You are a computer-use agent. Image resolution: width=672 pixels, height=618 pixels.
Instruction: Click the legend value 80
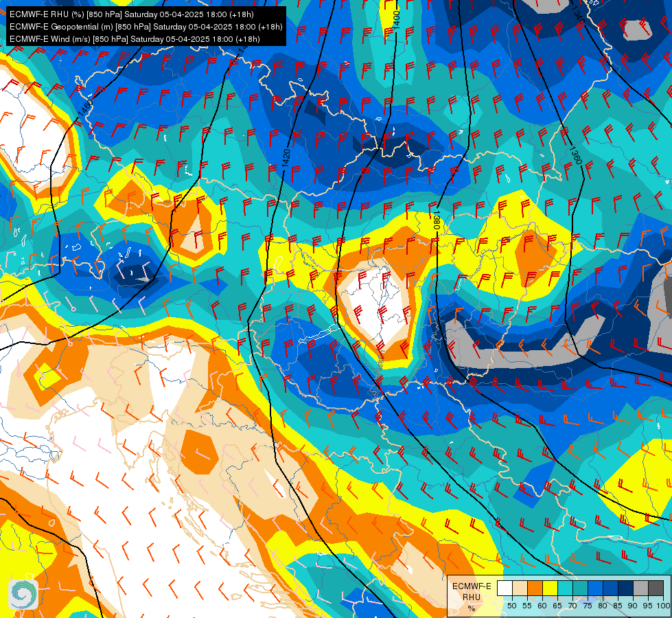(x=603, y=606)
